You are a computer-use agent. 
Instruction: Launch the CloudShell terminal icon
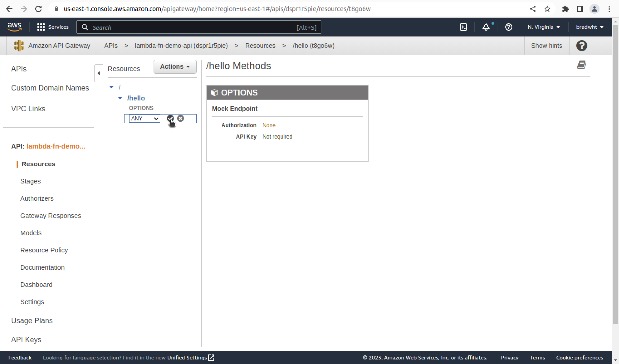point(463,27)
